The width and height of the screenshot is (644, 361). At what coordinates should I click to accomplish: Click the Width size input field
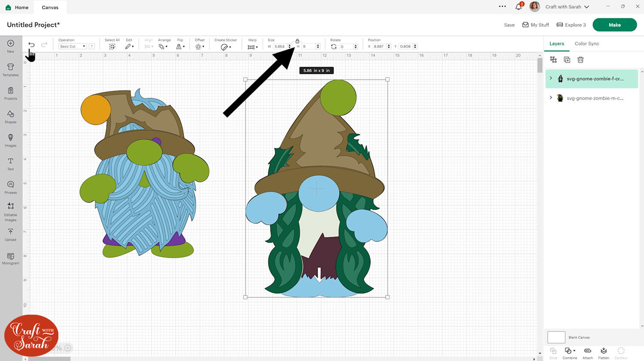(x=279, y=46)
